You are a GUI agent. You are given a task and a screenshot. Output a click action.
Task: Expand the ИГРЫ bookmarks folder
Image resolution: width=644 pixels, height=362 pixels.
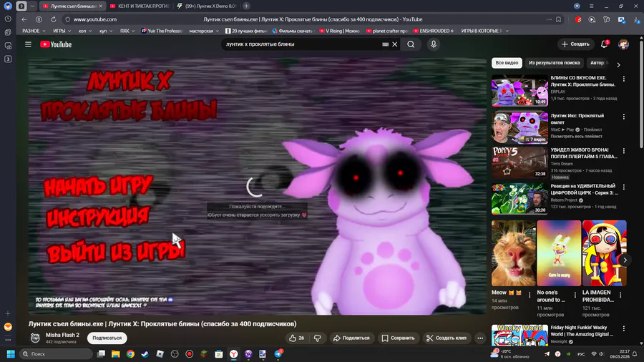click(62, 31)
